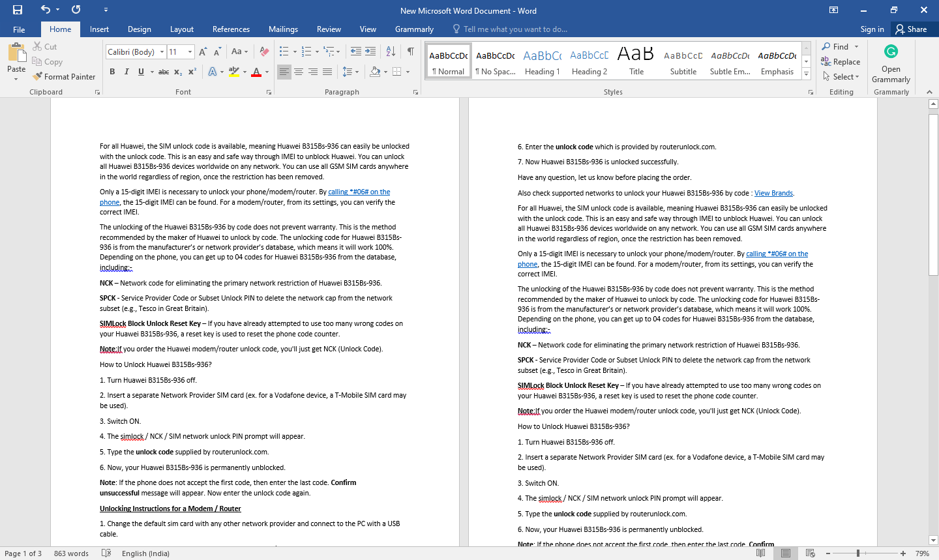
Task: Sort the selected text A to Z
Action: click(391, 52)
